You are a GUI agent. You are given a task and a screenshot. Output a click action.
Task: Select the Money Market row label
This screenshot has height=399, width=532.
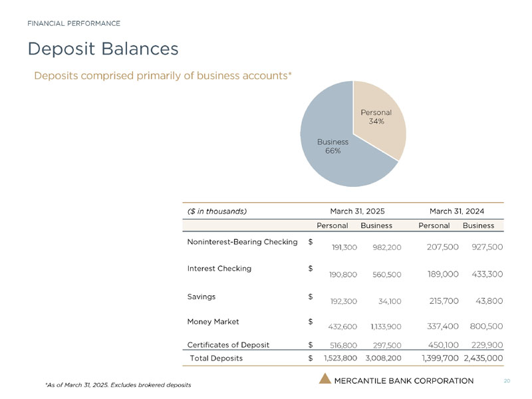pos(213,322)
